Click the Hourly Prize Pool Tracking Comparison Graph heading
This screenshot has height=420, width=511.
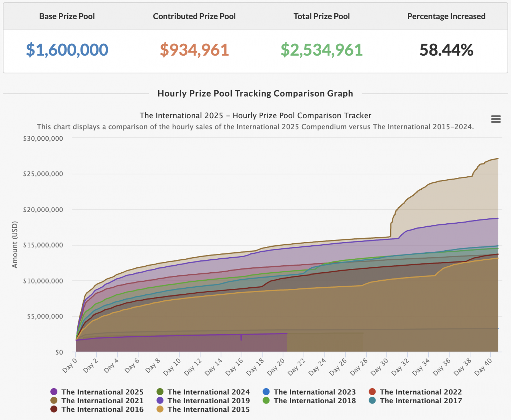click(255, 93)
